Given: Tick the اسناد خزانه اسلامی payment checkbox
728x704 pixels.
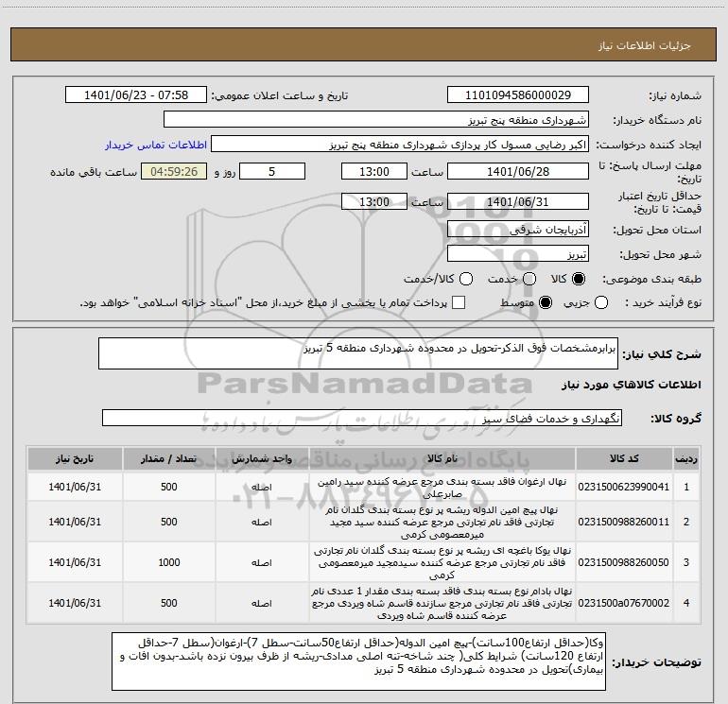Looking at the screenshot, I should (459, 302).
